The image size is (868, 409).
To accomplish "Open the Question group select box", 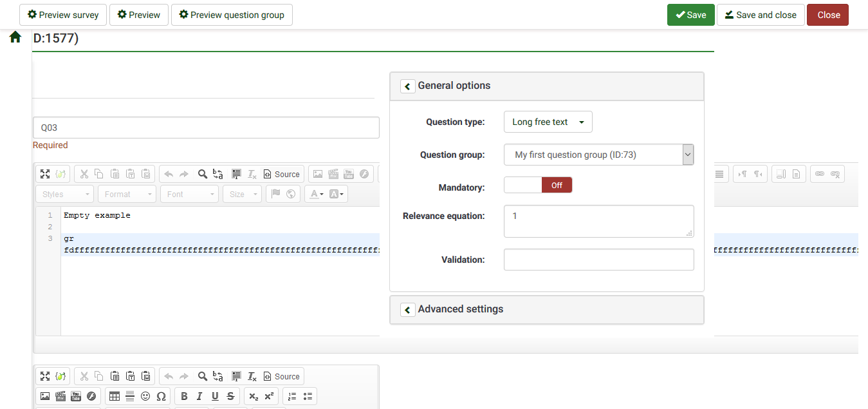I will tap(598, 155).
